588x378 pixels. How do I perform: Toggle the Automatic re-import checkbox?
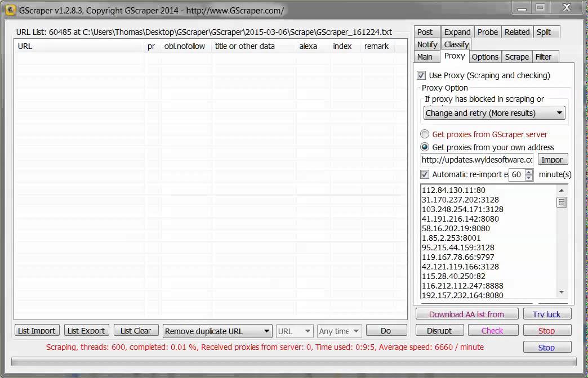point(424,174)
